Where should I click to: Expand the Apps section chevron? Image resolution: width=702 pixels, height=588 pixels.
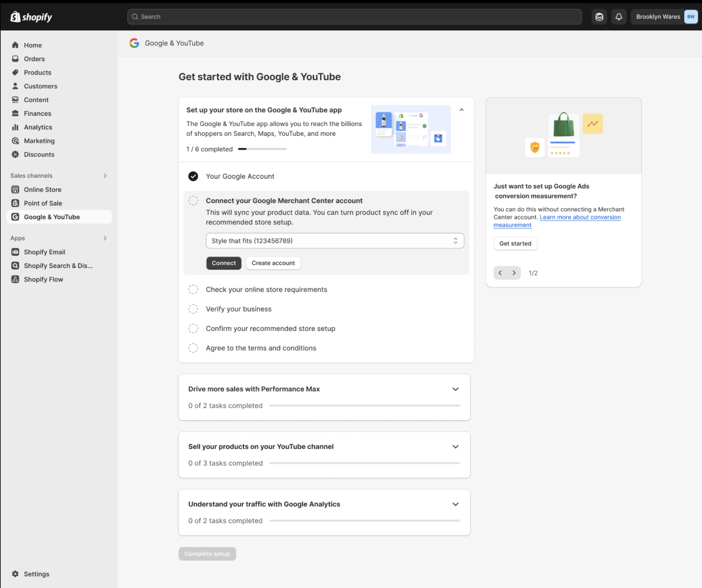tap(105, 238)
